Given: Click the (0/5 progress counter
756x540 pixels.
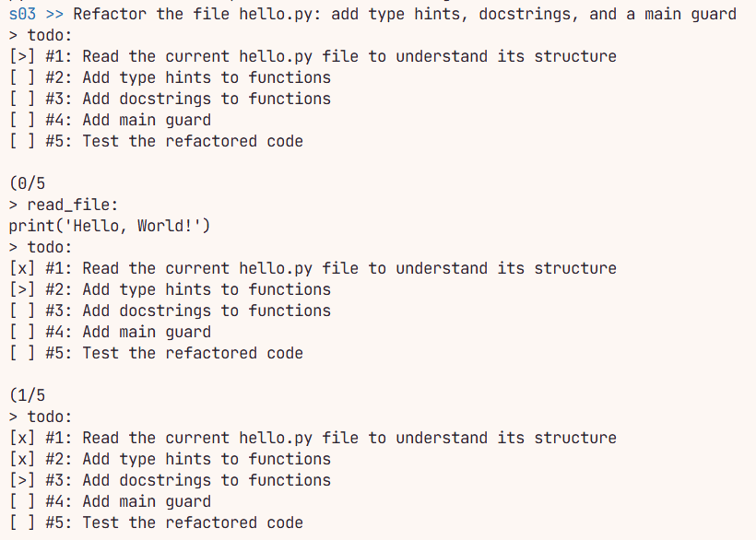Looking at the screenshot, I should pos(28,183).
